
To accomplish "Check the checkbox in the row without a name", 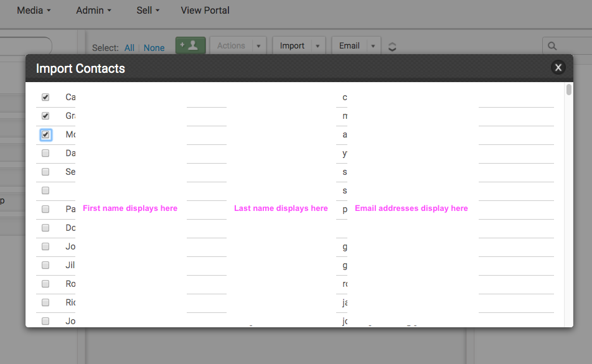I will [x=45, y=190].
